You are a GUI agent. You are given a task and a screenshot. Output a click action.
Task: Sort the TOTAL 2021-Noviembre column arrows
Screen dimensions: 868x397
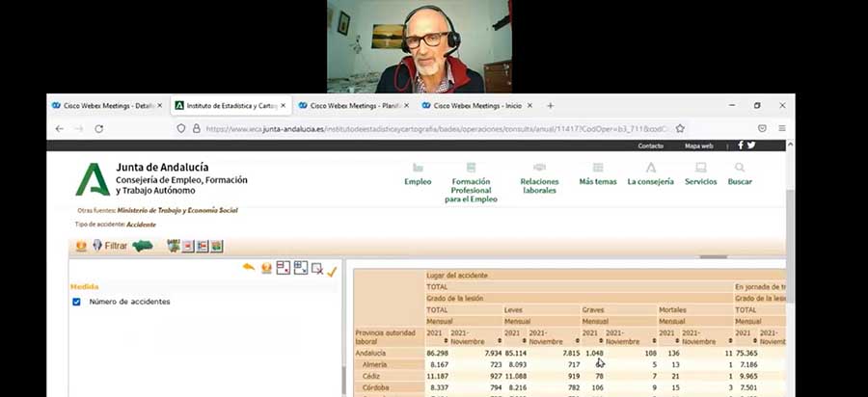(500, 341)
